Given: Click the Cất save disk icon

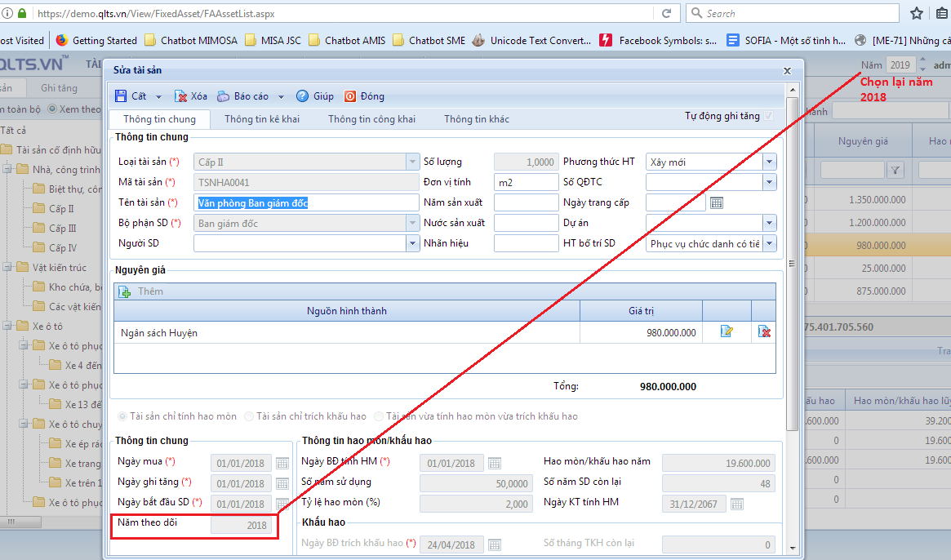Looking at the screenshot, I should point(121,96).
